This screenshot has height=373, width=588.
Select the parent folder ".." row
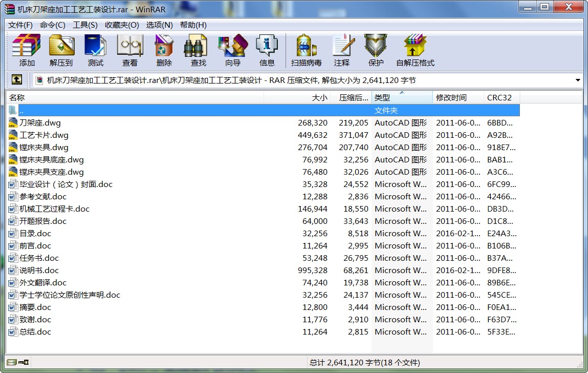click(x=263, y=111)
